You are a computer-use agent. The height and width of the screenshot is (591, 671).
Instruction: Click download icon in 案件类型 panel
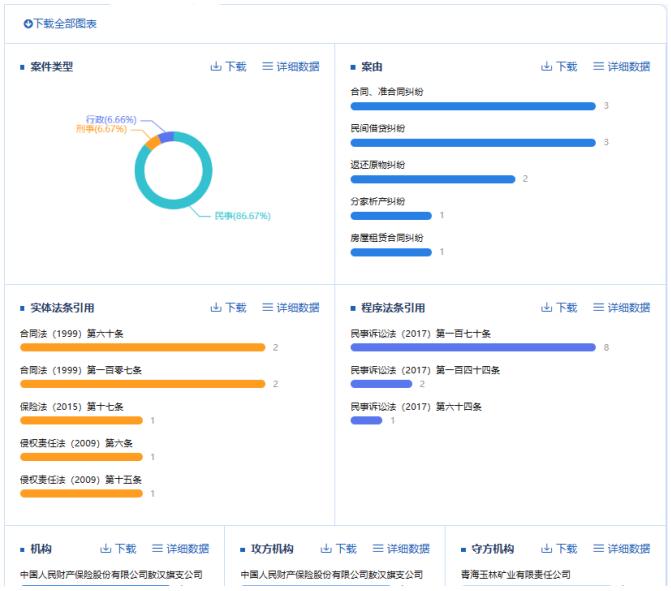tap(216, 67)
